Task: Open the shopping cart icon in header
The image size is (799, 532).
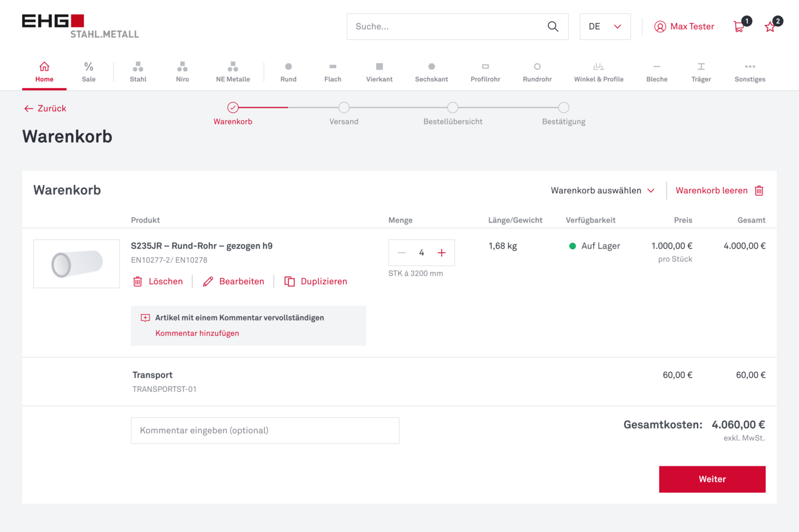Action: coord(739,27)
